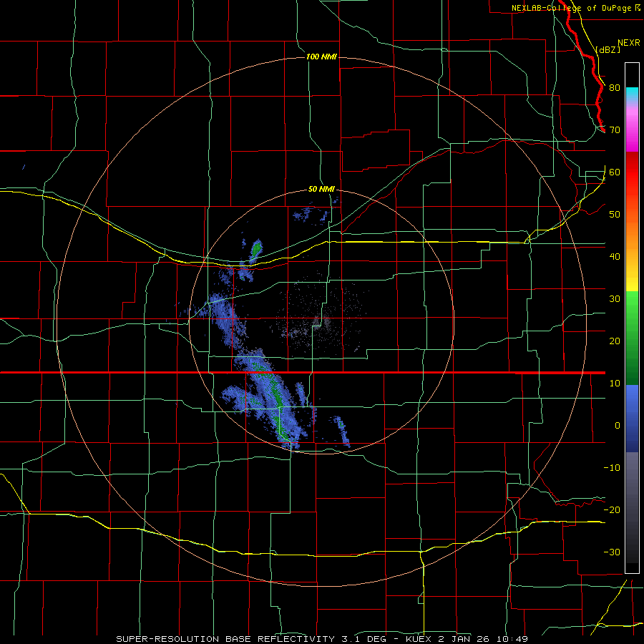Click the -20 dBZ scale value
Viewport: 644px width, 644px height.
coord(612,510)
